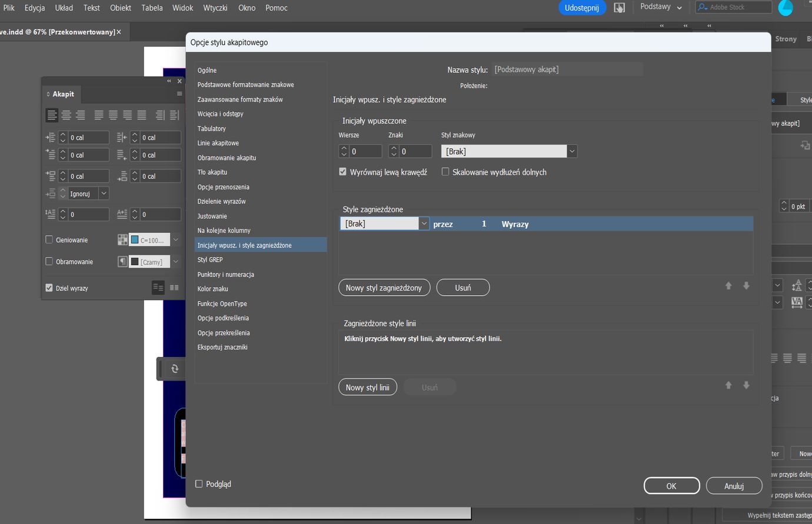Screen dimensions: 812x524
Task: Center-align paragraph in Akapit panel
Action: (66, 115)
